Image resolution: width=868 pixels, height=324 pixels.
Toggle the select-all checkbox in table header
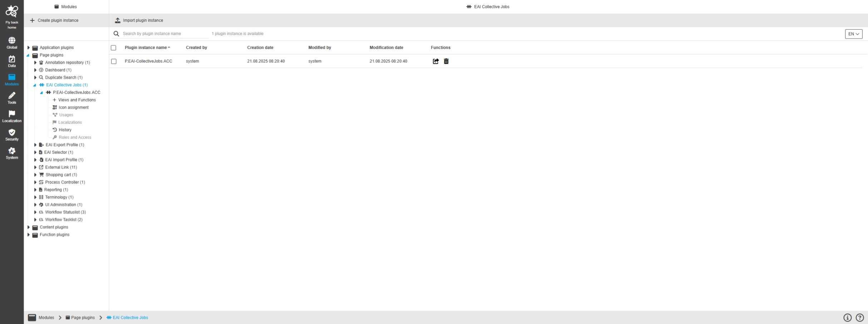point(114,48)
